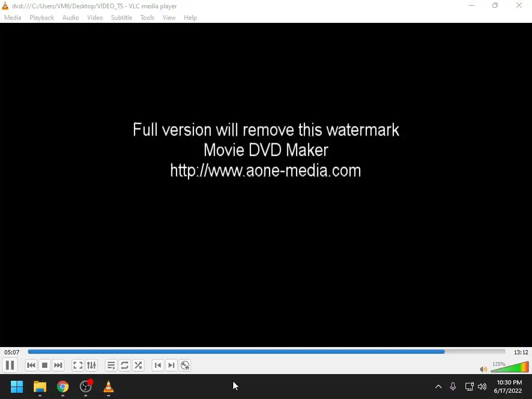
Task: Click the VLC cone icon in title bar
Action: pyautogui.click(x=5, y=6)
